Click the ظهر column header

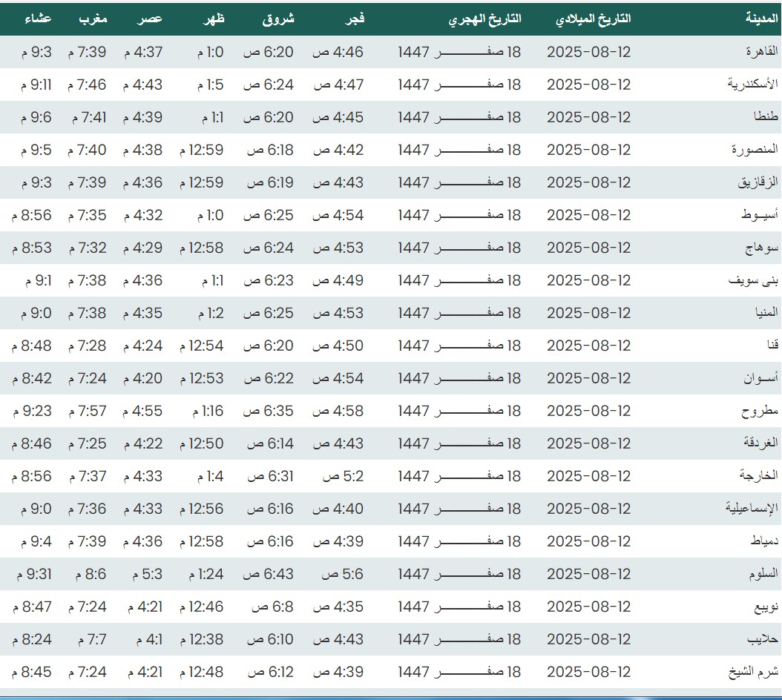coord(212,19)
